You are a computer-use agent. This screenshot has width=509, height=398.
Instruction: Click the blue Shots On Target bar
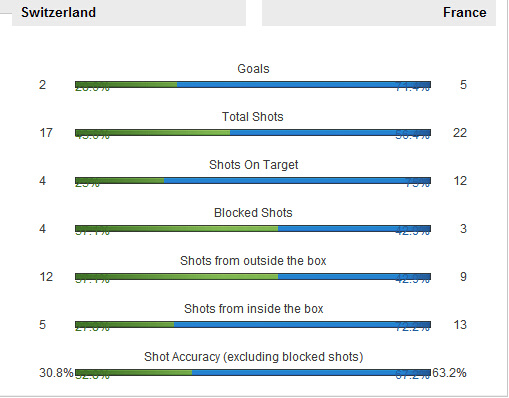tap(297, 181)
